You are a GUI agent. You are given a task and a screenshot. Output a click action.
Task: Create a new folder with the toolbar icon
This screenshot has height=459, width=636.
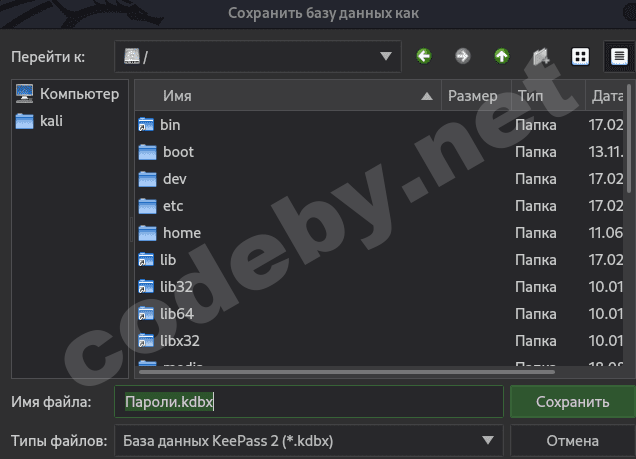point(541,56)
